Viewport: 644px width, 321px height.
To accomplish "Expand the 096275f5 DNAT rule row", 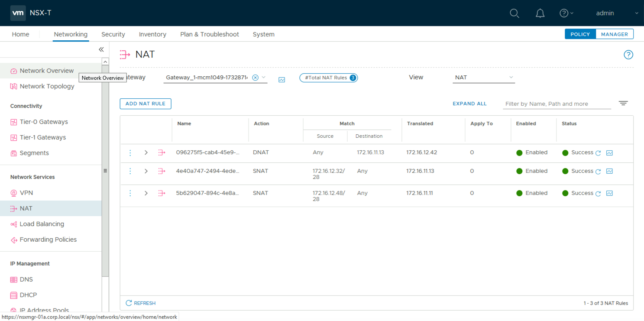I will pos(146,152).
